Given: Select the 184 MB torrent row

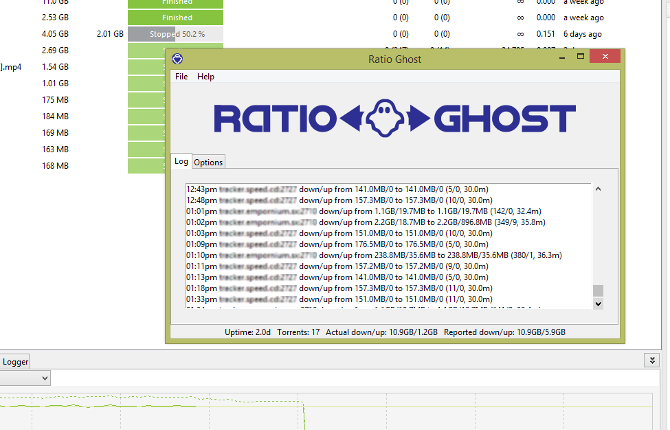Looking at the screenshot, I should (x=55, y=116).
